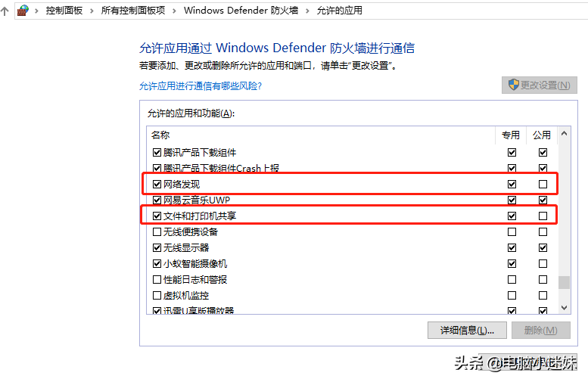Uncheck 小蚁智能摄像机 name checkbox

pyautogui.click(x=157, y=263)
